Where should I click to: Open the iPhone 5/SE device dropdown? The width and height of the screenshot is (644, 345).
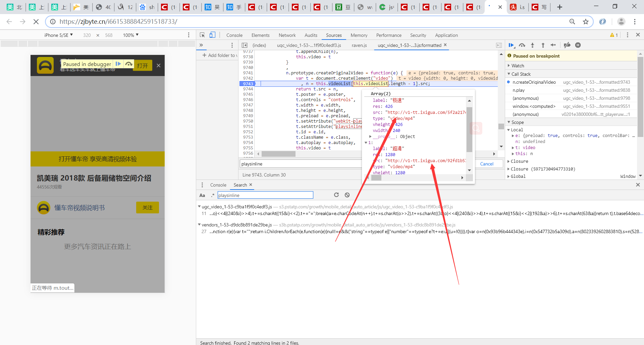click(58, 35)
